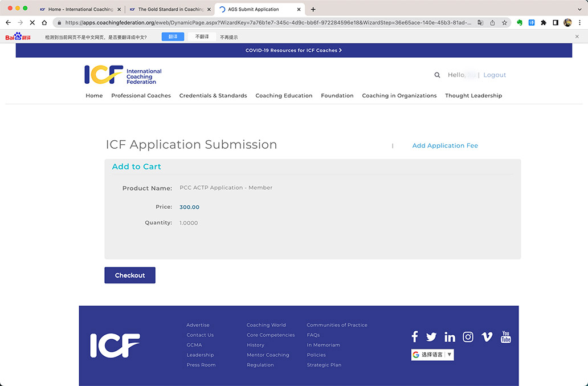Screen dimensions: 588x386
Task: Open the Instagram icon link
Action: (468, 337)
